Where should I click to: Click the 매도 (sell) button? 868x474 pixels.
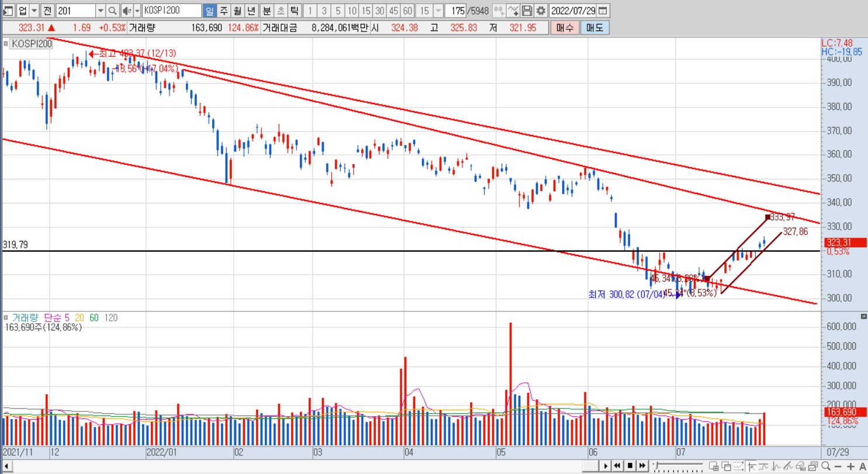tap(594, 27)
